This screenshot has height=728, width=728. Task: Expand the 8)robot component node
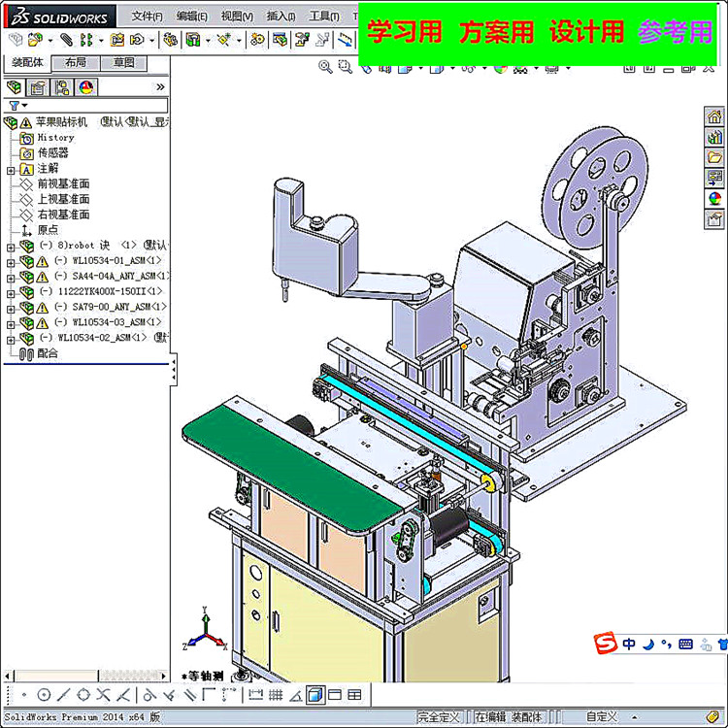[x=11, y=248]
